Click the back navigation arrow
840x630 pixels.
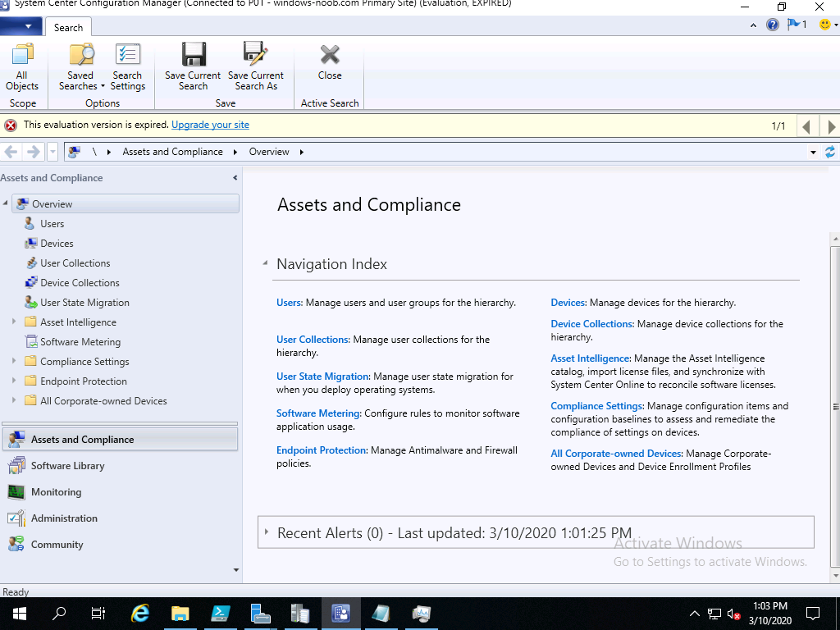11,152
